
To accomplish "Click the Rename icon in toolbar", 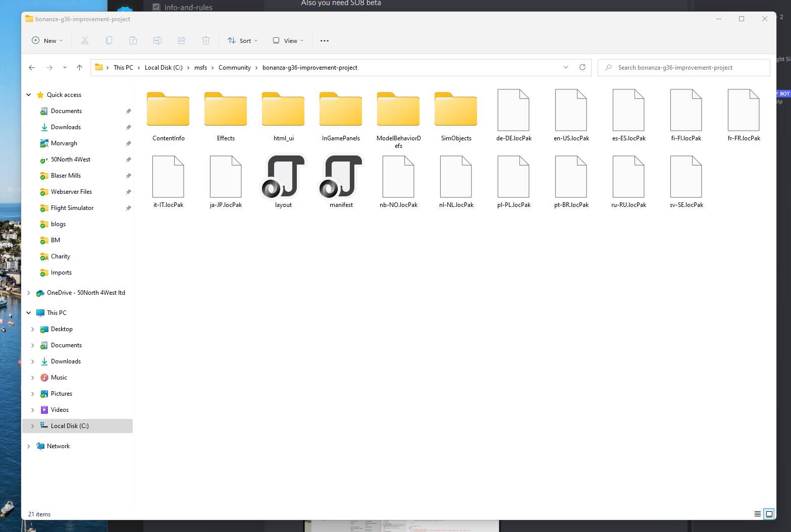I will pyautogui.click(x=157, y=40).
